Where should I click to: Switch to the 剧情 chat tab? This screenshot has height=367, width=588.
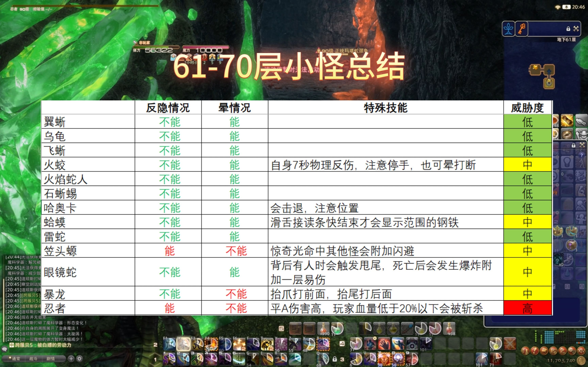[50, 359]
